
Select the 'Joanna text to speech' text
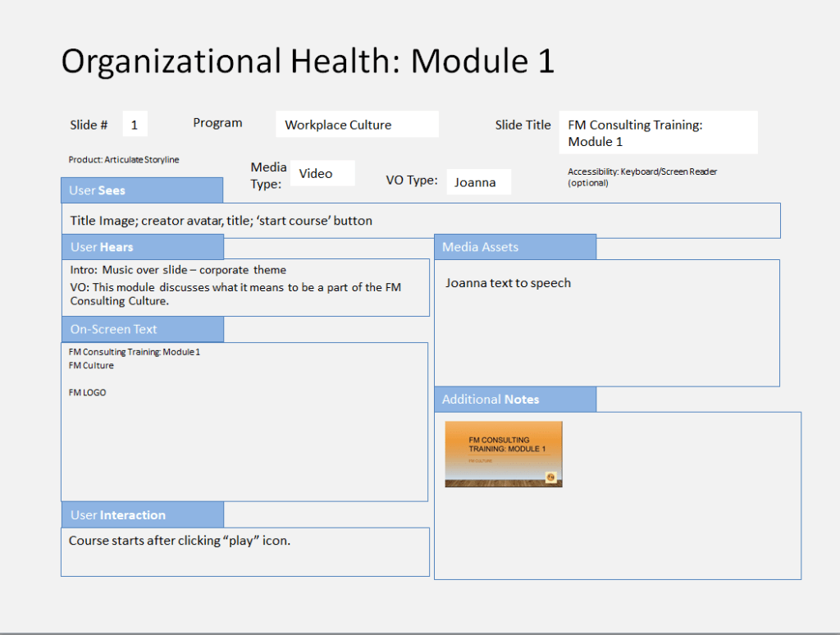508,283
